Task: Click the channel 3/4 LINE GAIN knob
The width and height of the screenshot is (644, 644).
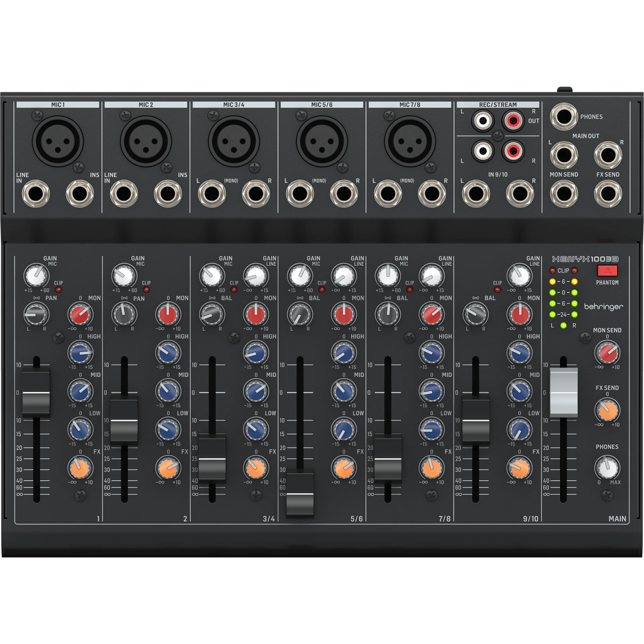Action: point(256,276)
